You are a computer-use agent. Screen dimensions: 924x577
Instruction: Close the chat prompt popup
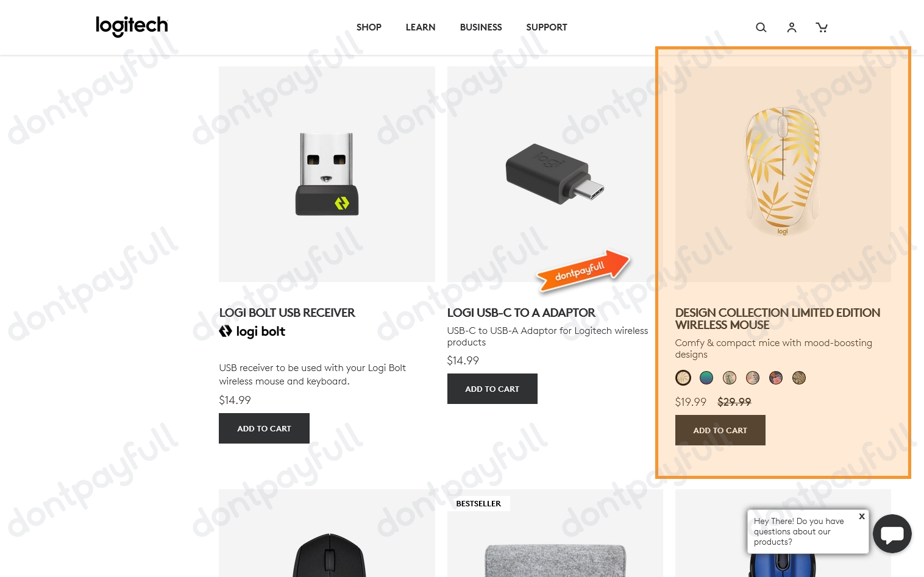point(861,516)
